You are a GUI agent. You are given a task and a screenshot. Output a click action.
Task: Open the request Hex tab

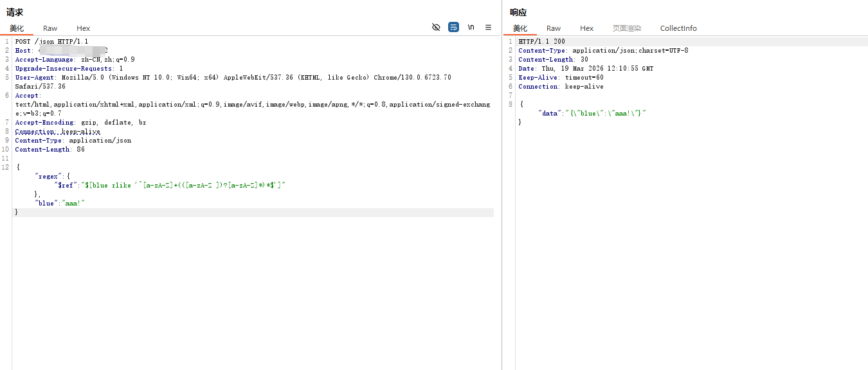click(83, 28)
